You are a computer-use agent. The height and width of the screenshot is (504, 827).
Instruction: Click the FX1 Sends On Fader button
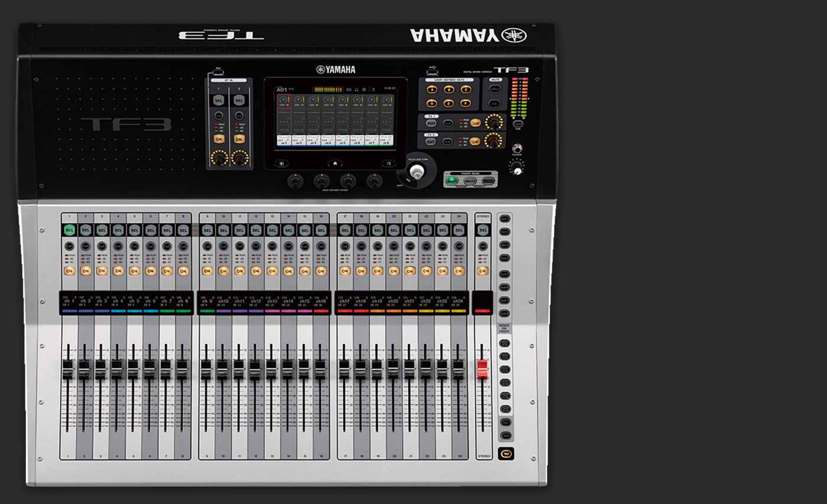point(506,423)
